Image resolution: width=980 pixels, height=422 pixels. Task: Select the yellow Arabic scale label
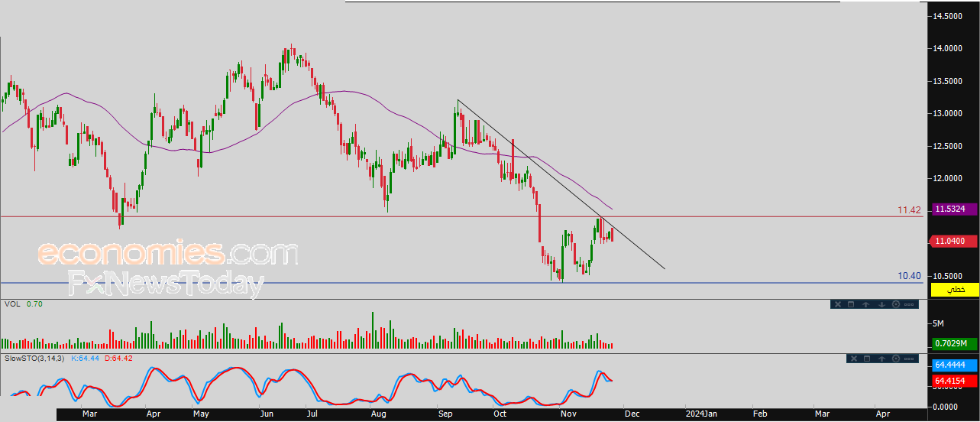(955, 290)
